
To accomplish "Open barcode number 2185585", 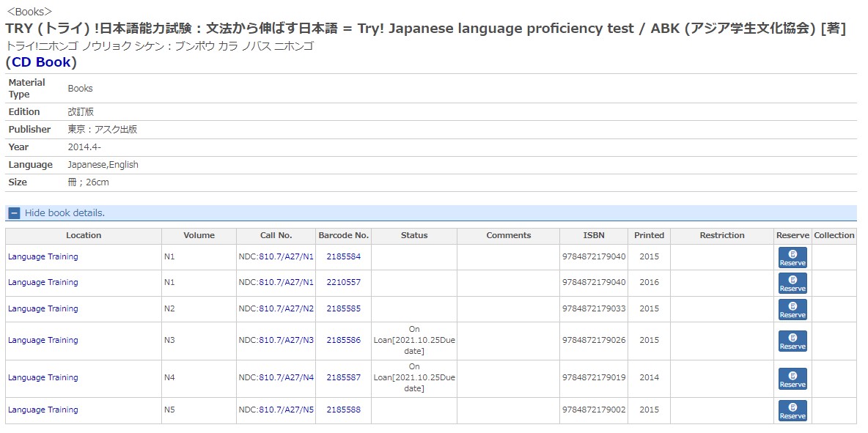I will (343, 308).
